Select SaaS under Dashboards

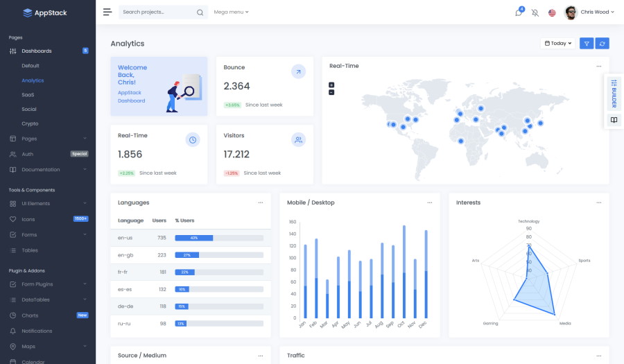click(x=28, y=94)
